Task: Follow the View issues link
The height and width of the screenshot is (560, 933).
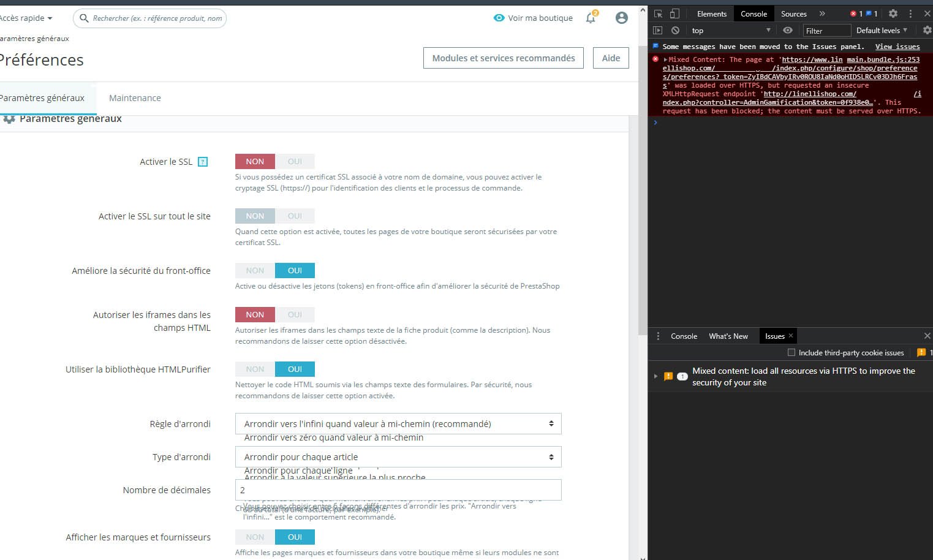Action: coord(897,47)
